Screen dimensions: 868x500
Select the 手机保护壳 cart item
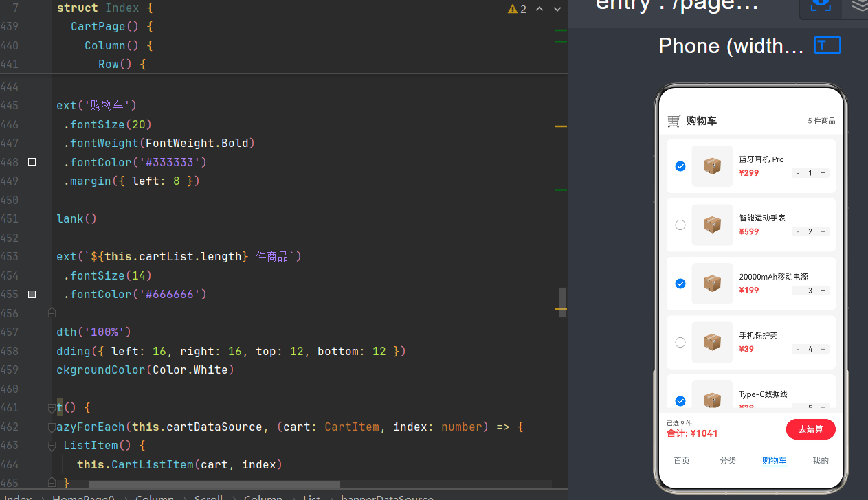(x=680, y=342)
